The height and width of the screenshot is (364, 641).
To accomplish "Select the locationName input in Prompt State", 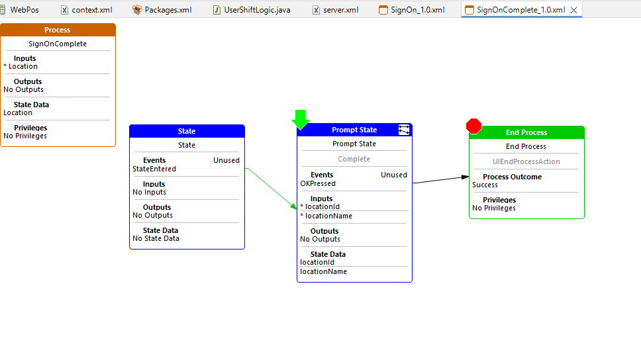I will click(328, 216).
